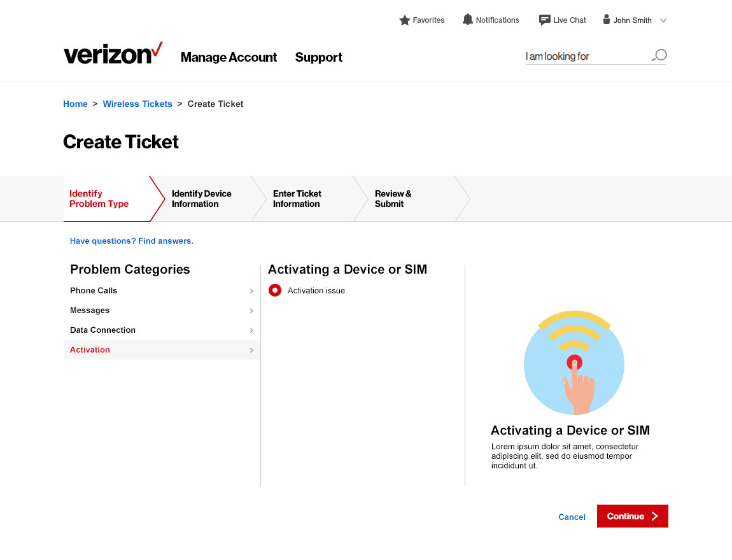Viewport: 732px width, 560px height.
Task: Click the Verizon logo
Action: point(113,54)
